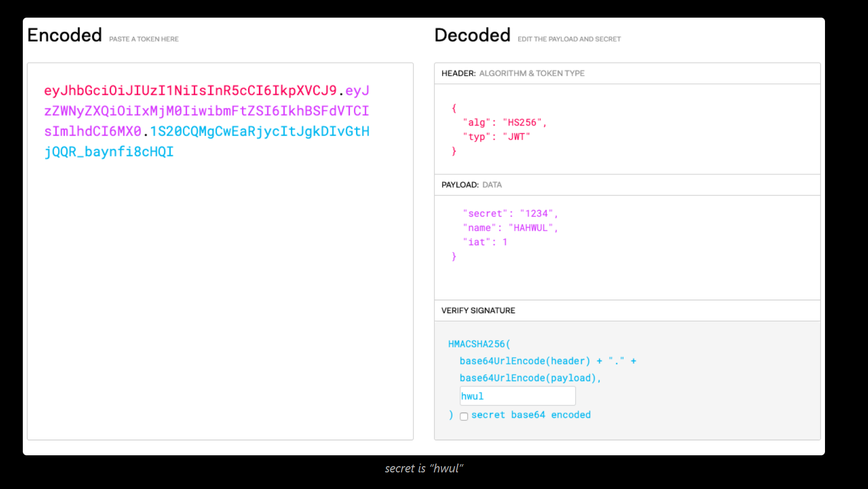Click the HMACSHA256( text in signature
This screenshot has height=489, width=868.
479,344
